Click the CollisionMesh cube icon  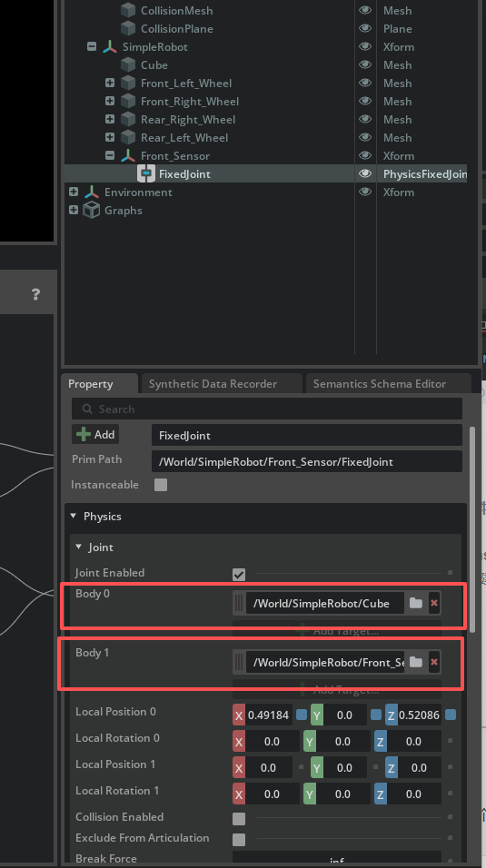[x=128, y=11]
